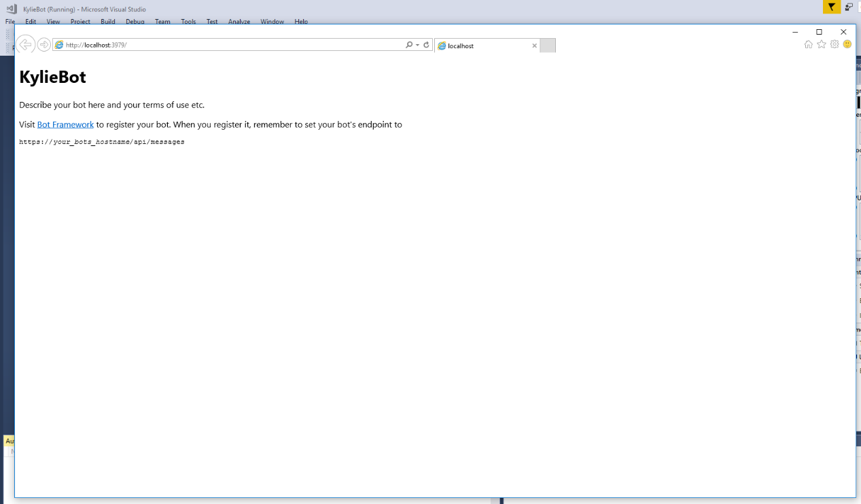
Task: Click the Visual Studio notifications flag icon
Action: coord(832,7)
